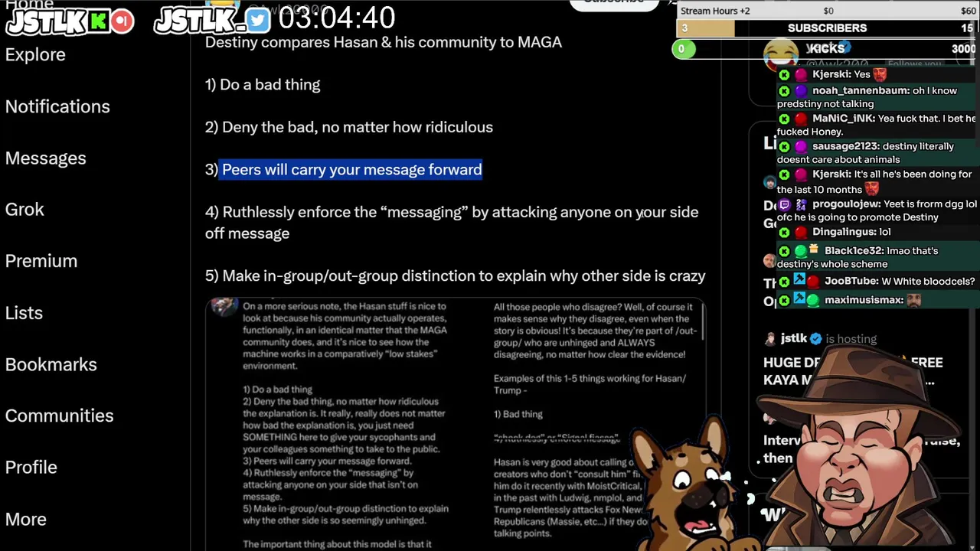
Task: Click the Stream Hours +2 goal bar
Action: (x=828, y=11)
